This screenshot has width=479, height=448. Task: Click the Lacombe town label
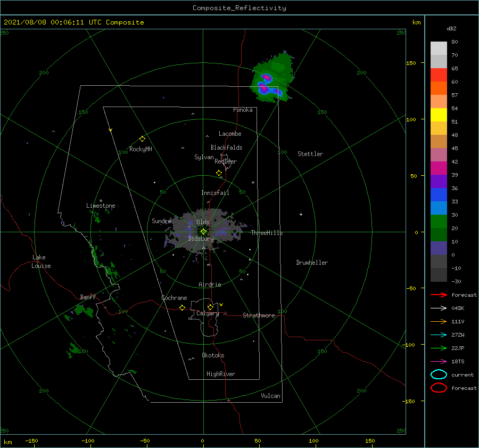[230, 134]
